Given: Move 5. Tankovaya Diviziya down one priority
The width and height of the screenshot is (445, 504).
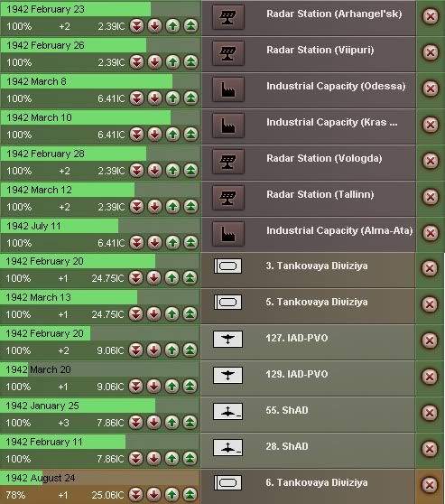Looking at the screenshot, I should click(154, 313).
